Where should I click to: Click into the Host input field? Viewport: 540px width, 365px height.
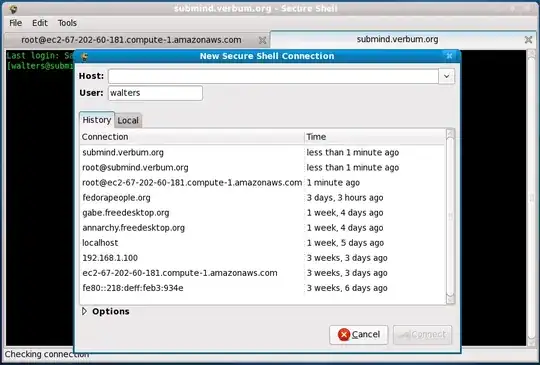point(273,76)
